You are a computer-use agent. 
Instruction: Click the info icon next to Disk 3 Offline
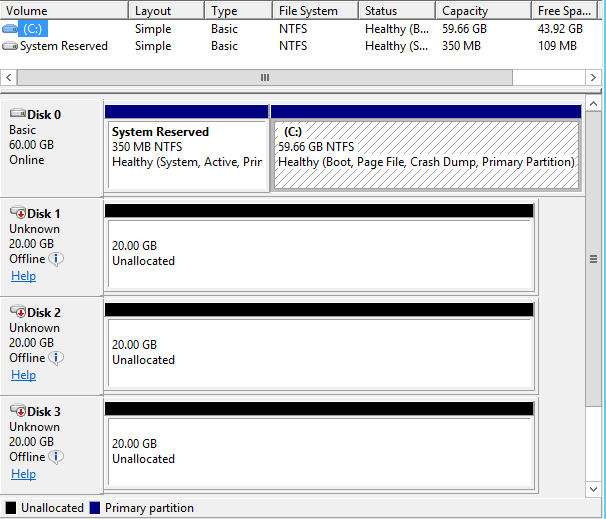point(56,457)
